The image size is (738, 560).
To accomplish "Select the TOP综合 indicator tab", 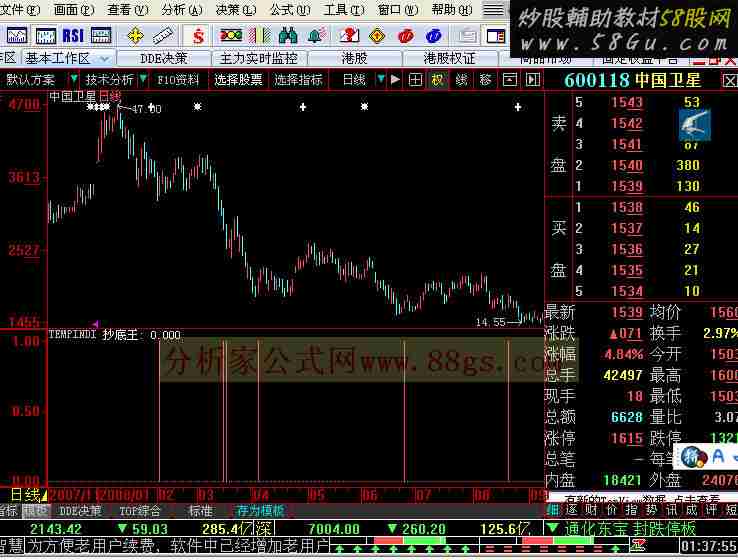I will tap(140, 511).
